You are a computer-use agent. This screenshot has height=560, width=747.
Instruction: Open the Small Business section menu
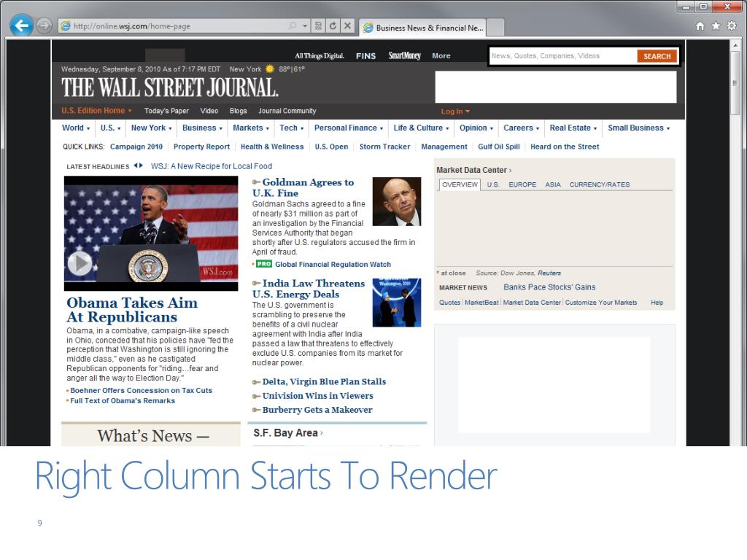[639, 128]
